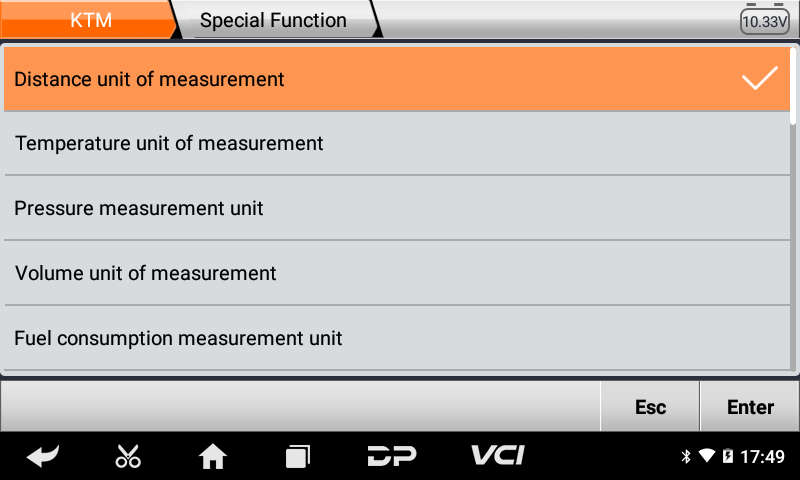The width and height of the screenshot is (800, 480).
Task: Switch to the Special Function tab
Action: coord(273,20)
